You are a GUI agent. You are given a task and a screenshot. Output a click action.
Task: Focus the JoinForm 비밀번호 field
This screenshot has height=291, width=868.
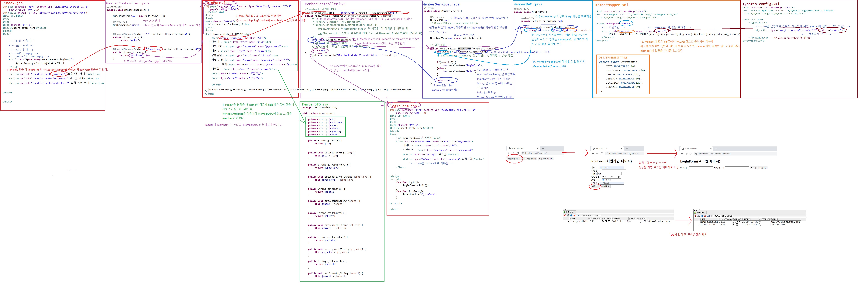click(614, 171)
